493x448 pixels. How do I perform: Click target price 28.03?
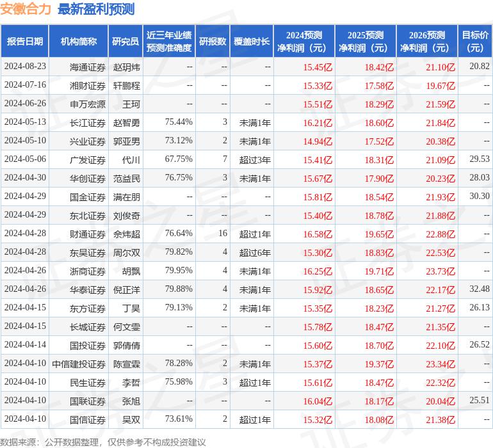[480, 178]
